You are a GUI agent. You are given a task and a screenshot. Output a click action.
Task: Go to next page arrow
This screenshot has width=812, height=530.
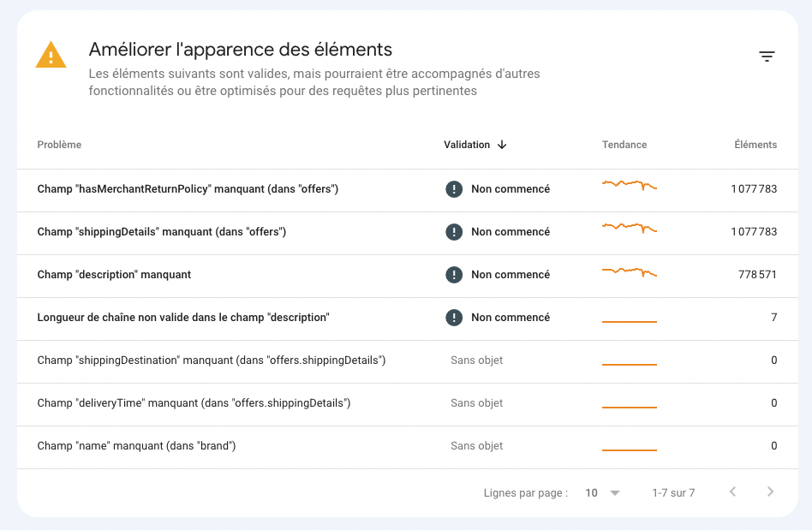(770, 492)
